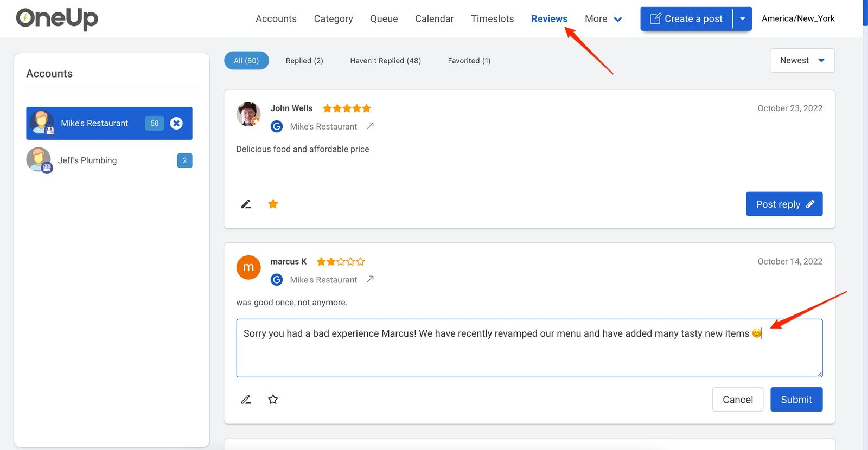The width and height of the screenshot is (868, 450).
Task: Select Jeff's Plumbing account
Action: tap(87, 160)
